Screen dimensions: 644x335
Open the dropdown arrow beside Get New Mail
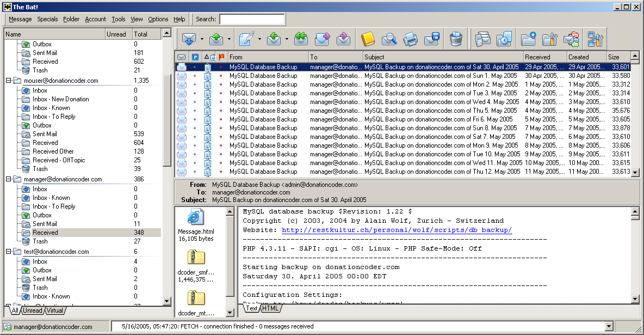click(x=202, y=39)
